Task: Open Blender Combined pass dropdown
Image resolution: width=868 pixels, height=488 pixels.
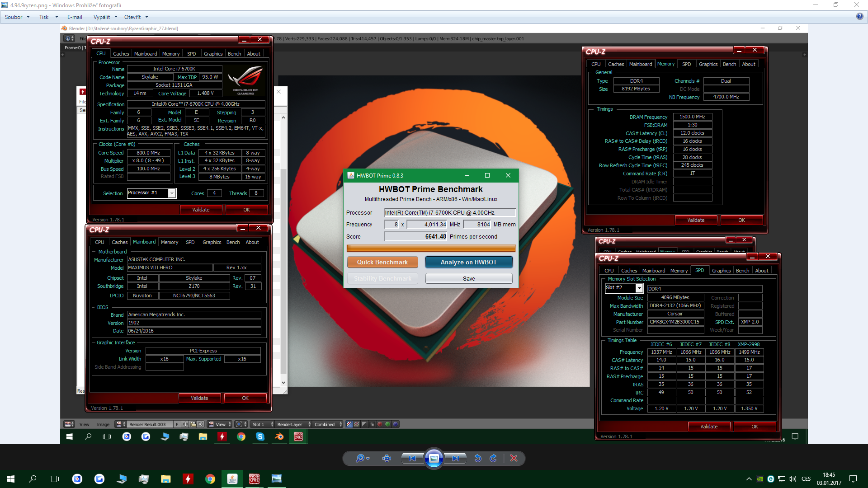Action: [x=329, y=424]
